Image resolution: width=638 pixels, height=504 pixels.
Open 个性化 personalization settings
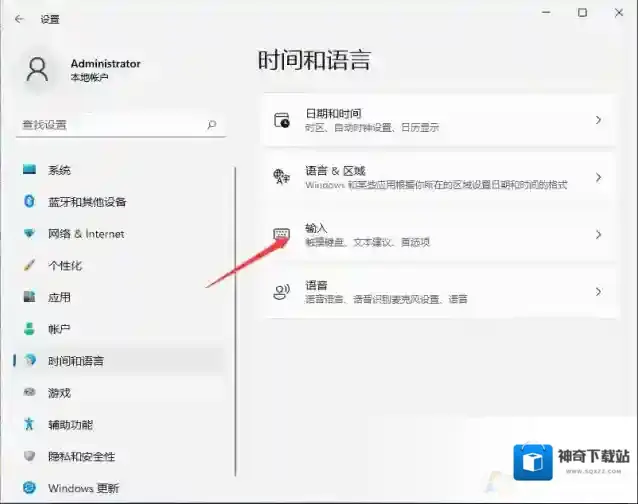point(65,266)
